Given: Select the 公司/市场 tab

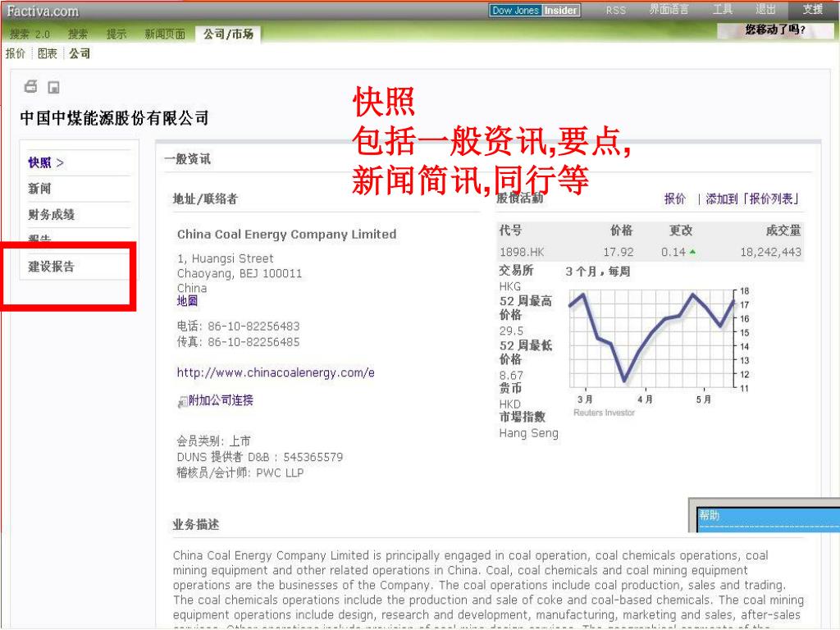Looking at the screenshot, I should click(228, 34).
